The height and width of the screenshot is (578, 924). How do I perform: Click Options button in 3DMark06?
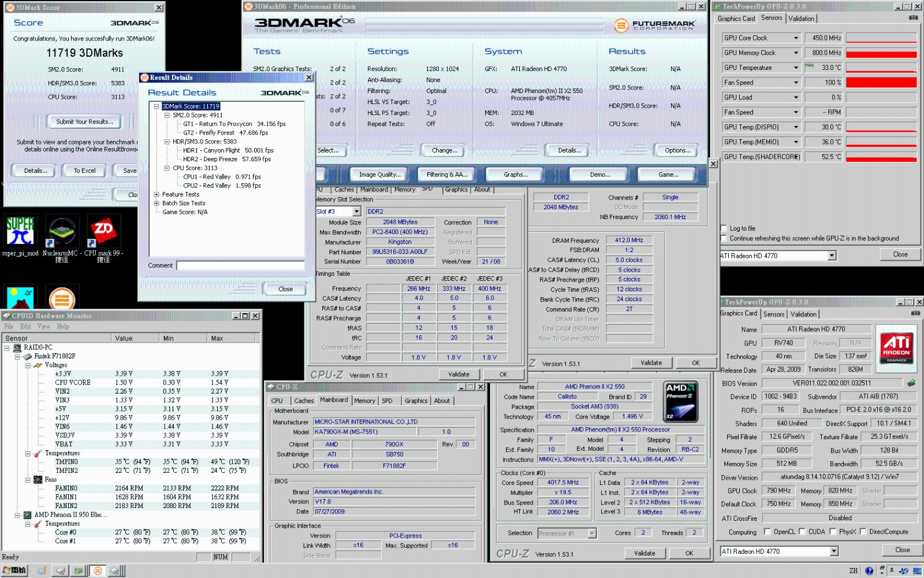click(x=677, y=150)
